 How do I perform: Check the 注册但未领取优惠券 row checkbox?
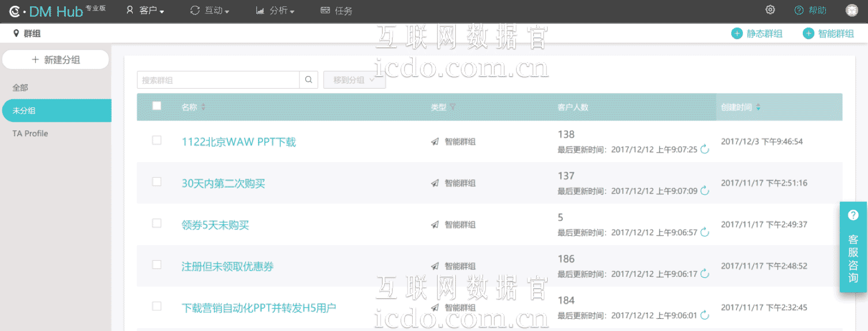pos(156,265)
